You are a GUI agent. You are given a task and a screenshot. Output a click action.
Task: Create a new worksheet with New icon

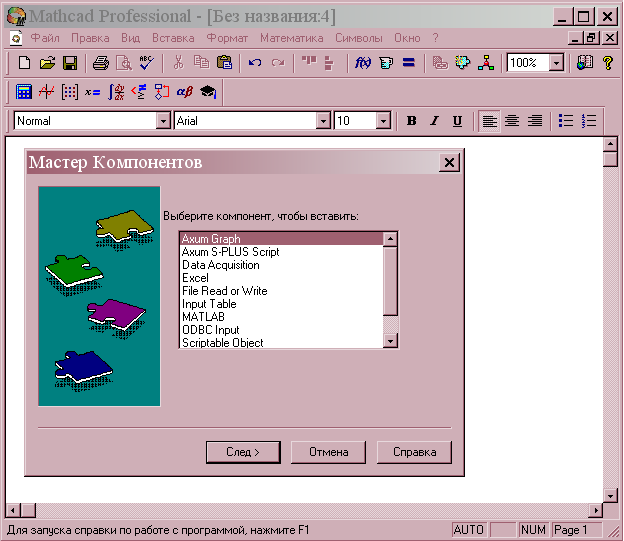point(24,63)
